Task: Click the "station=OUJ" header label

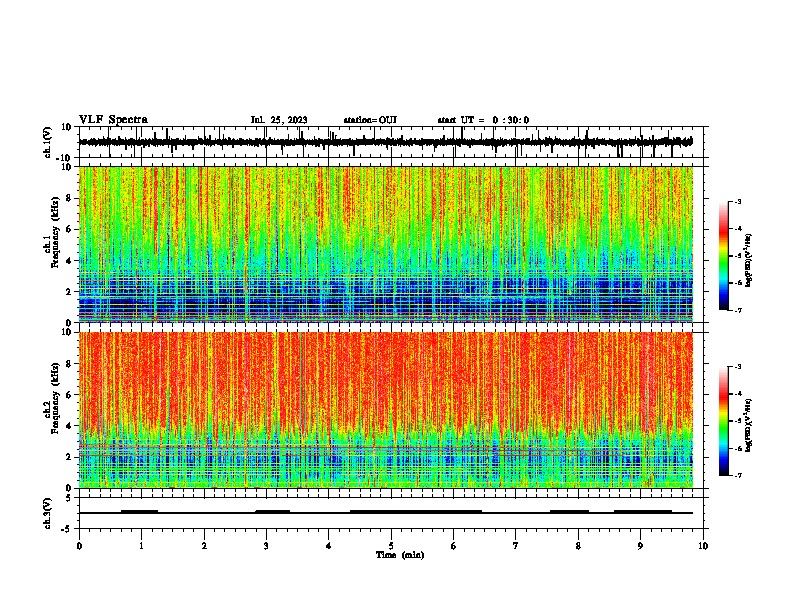Action: point(370,120)
